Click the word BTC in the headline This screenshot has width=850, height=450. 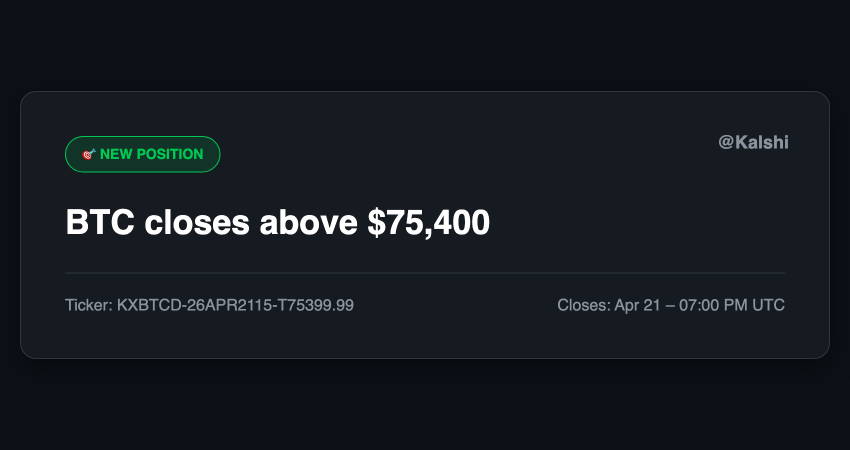[x=100, y=222]
